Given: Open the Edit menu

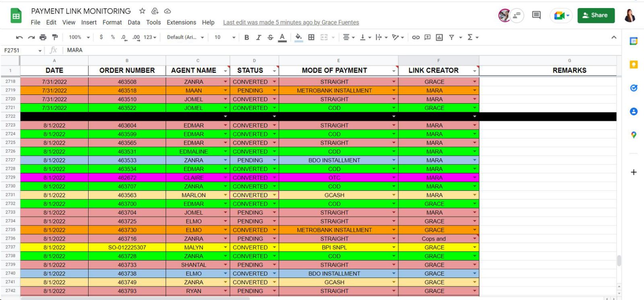Looking at the screenshot, I should 51,23.
